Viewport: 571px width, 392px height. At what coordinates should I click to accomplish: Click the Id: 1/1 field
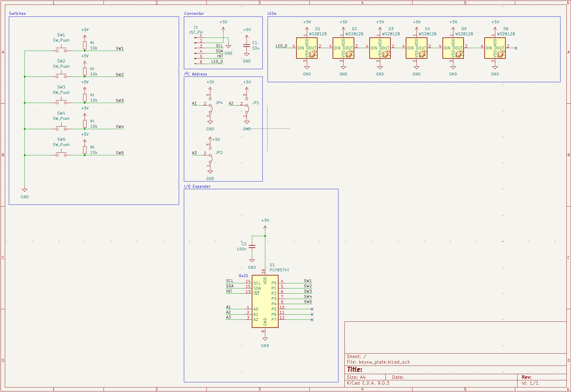(530, 383)
